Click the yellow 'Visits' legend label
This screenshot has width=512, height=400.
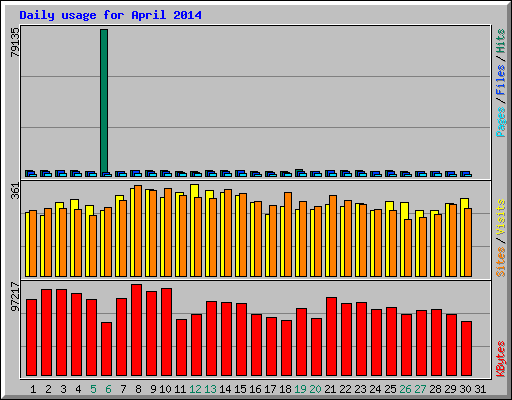click(501, 217)
